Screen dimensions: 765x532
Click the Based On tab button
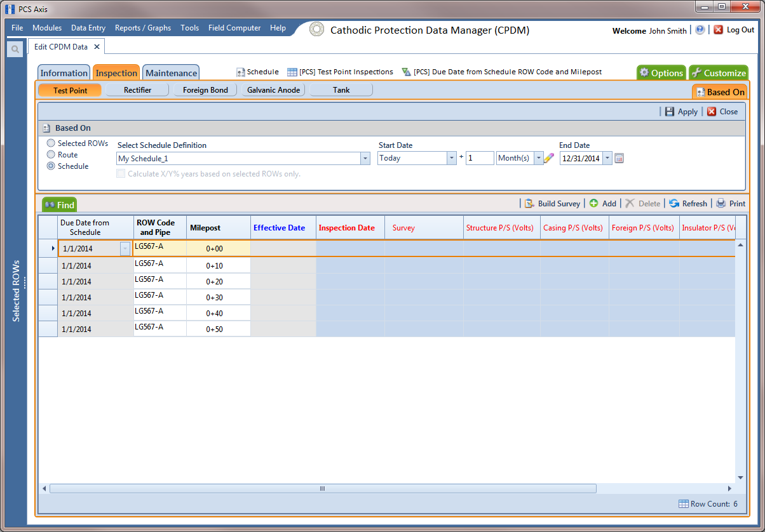[x=719, y=92]
